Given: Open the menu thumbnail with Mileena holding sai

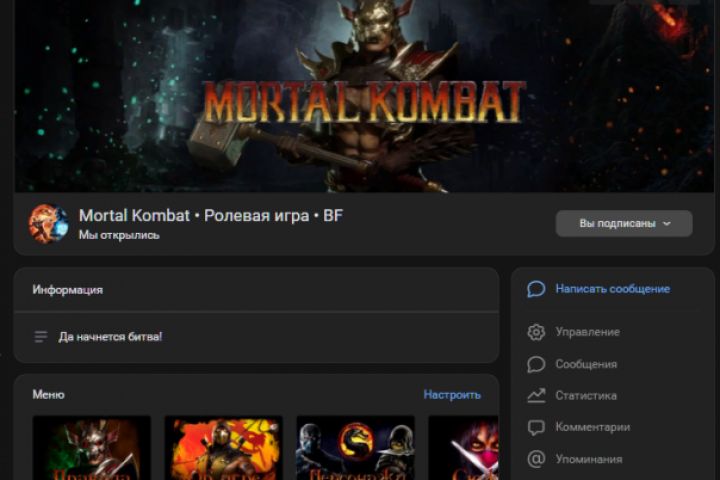Looking at the screenshot, I should (463, 448).
